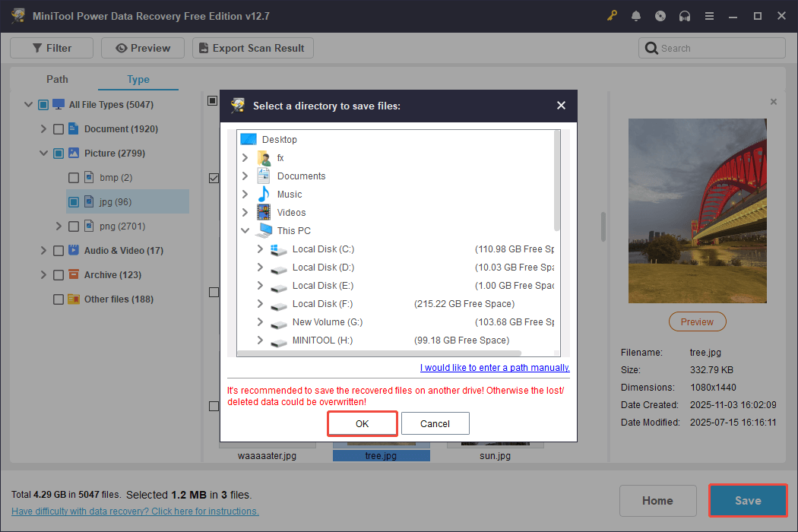Confirm directory selection with OK

pyautogui.click(x=362, y=423)
